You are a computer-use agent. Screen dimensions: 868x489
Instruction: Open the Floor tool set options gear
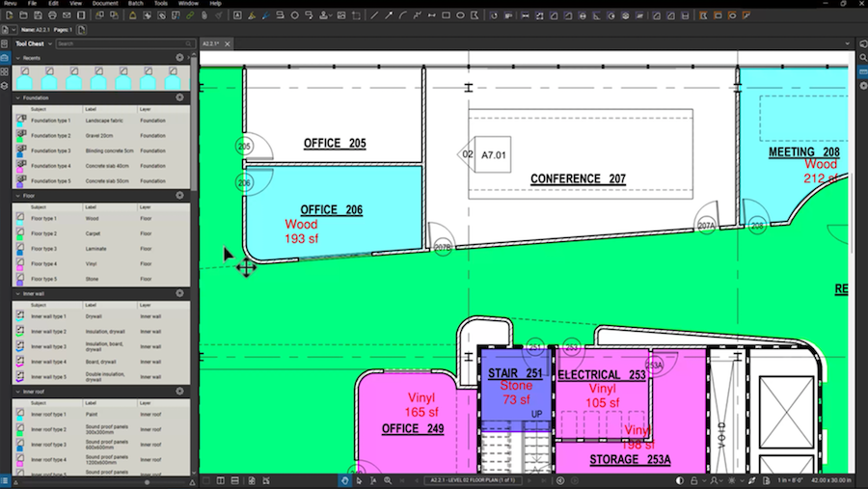pos(179,196)
